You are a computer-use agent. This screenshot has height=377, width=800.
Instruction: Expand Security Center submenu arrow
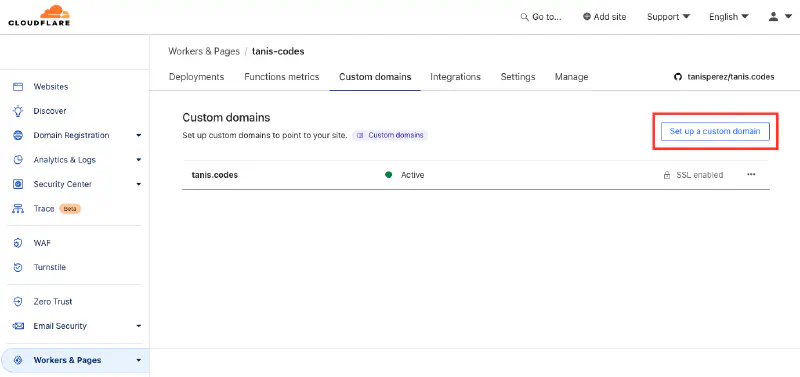pyautogui.click(x=138, y=185)
